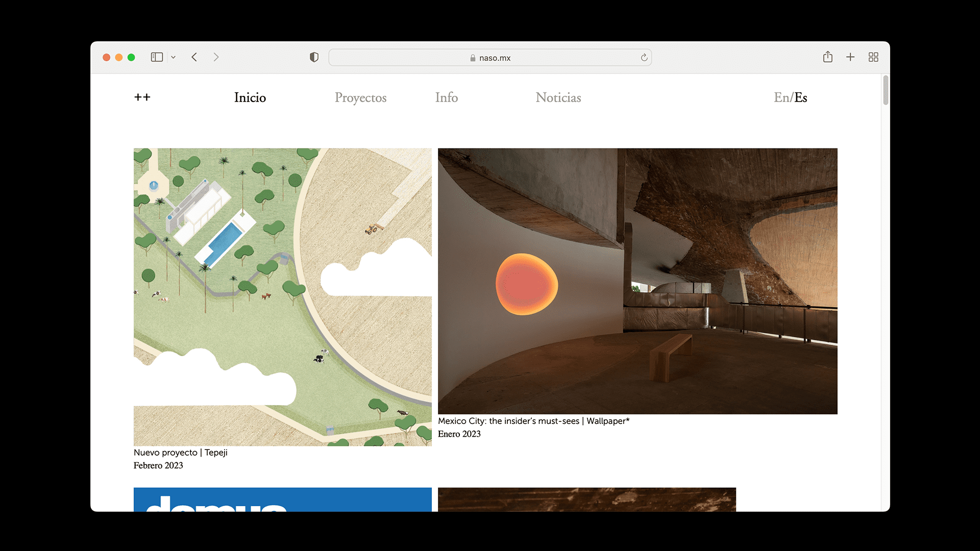Click the naso.mx address bar
The image size is (980, 551).
click(x=490, y=58)
